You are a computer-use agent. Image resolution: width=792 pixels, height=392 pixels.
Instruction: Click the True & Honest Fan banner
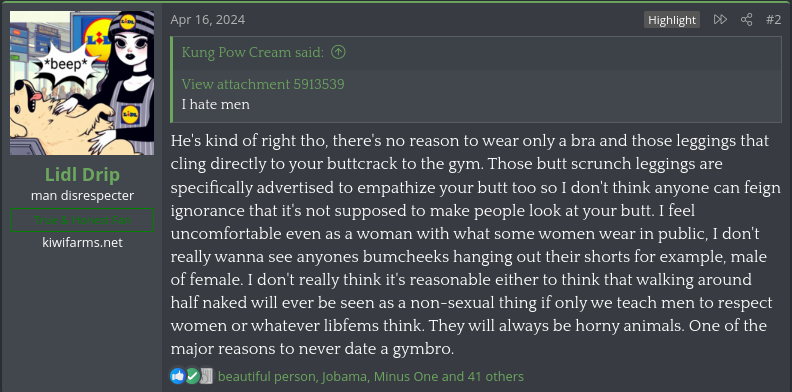[x=82, y=220]
